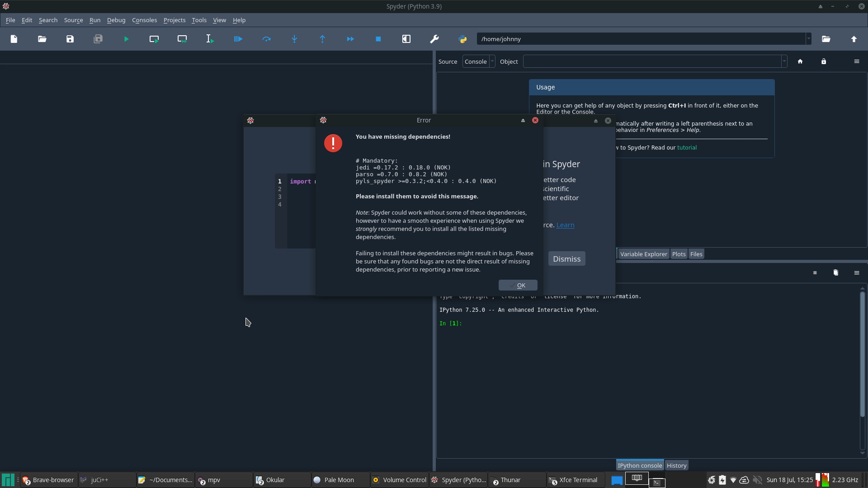Create a new file with toolbar icon

[x=14, y=39]
